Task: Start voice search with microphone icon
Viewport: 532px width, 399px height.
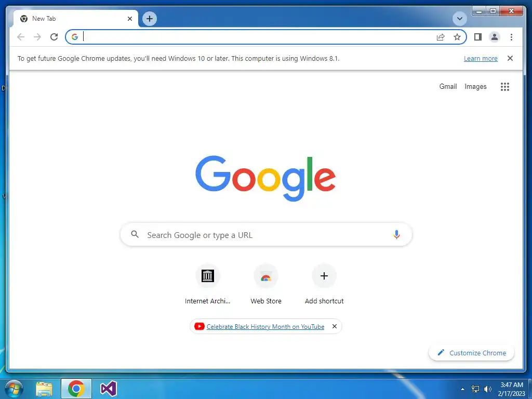Action: click(x=396, y=234)
